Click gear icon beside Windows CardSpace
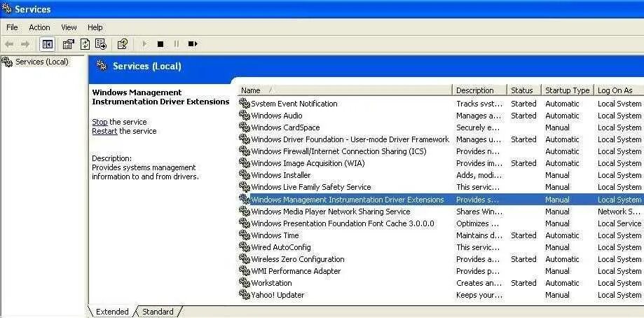Image resolution: width=644 pixels, height=318 pixels. 245,127
